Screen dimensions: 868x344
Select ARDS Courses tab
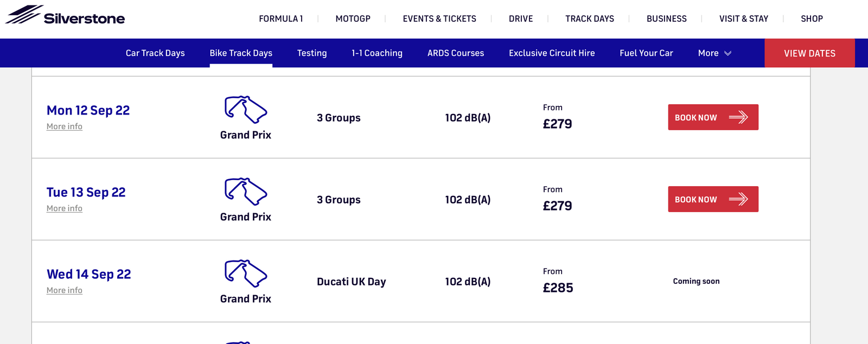click(x=456, y=53)
